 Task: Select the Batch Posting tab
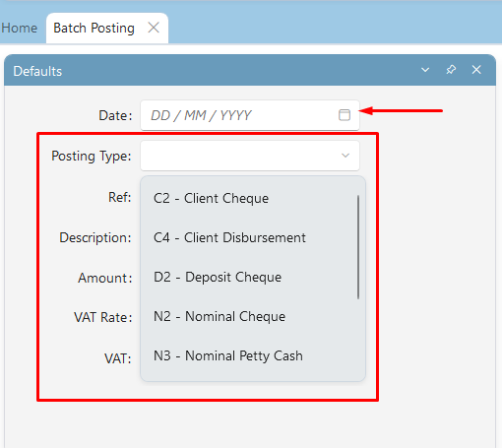[x=94, y=28]
